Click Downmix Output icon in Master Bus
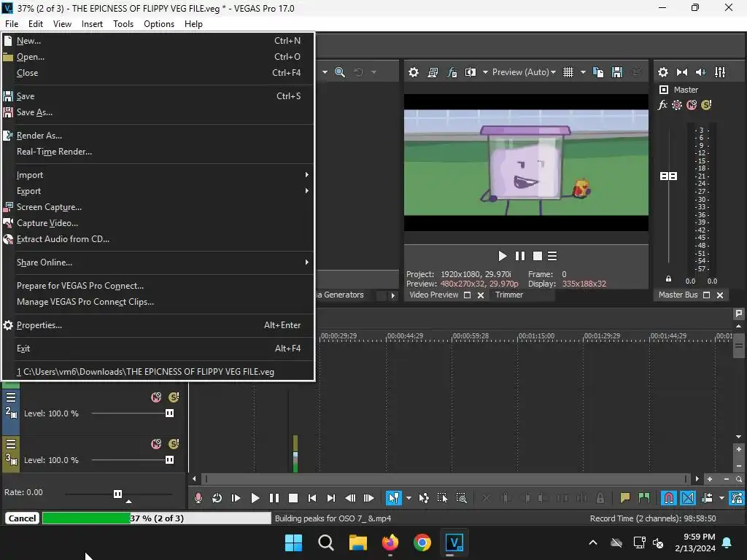 point(682,72)
